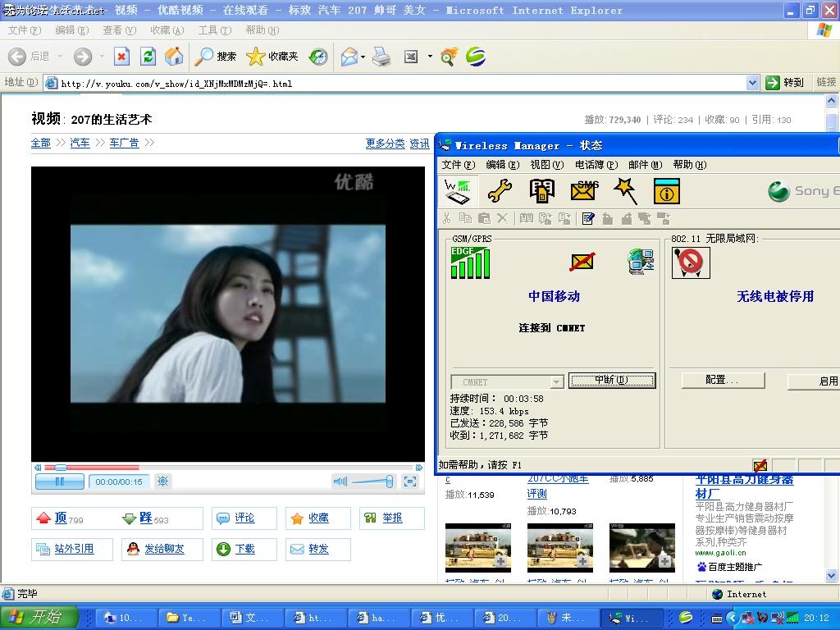Refresh the page in Internet Explorer
The image size is (840, 630).
[148, 57]
